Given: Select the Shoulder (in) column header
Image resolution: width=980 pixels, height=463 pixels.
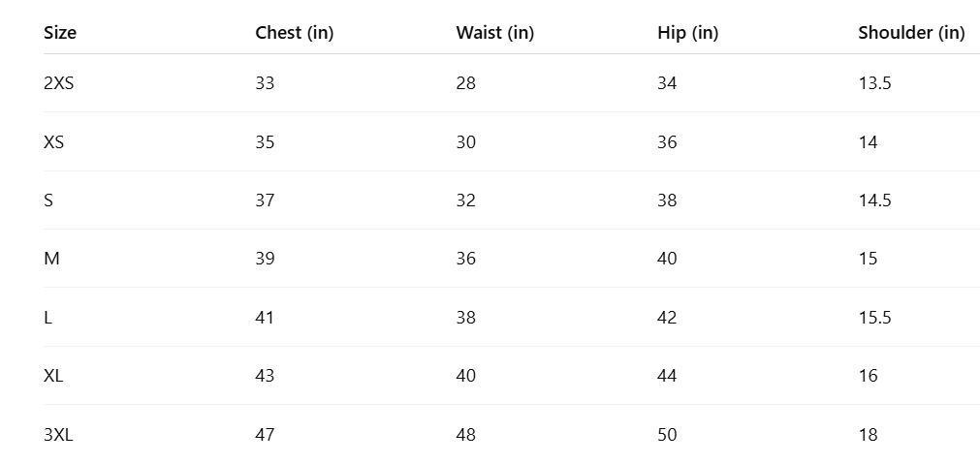Looking at the screenshot, I should (x=911, y=33).
